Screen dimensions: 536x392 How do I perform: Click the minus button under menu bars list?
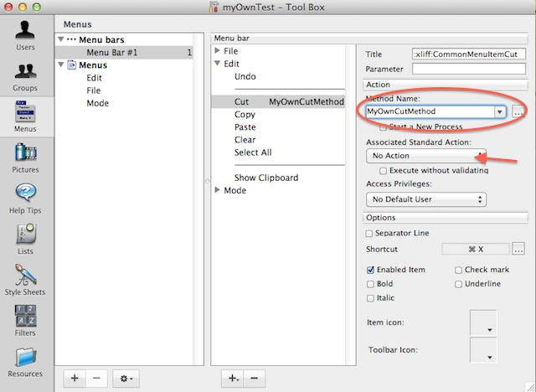pos(96,378)
